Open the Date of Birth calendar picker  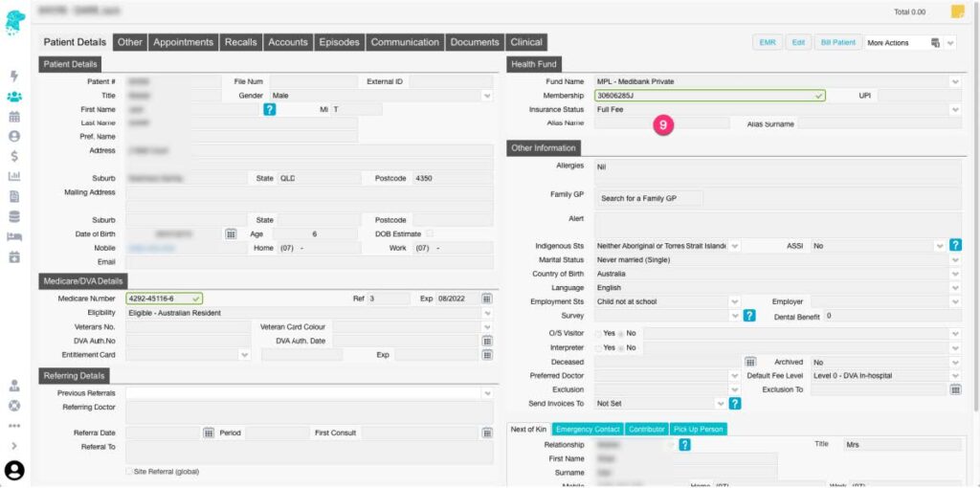pyautogui.click(x=231, y=233)
